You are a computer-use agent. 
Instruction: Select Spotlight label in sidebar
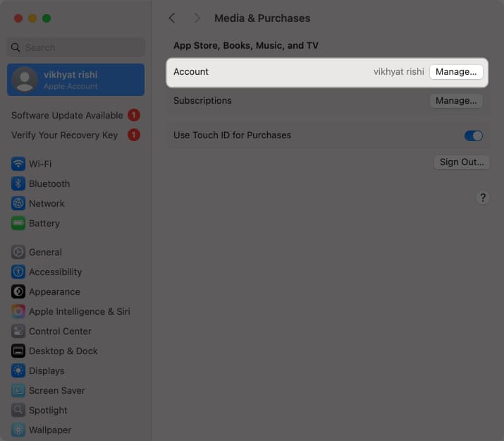pos(48,411)
